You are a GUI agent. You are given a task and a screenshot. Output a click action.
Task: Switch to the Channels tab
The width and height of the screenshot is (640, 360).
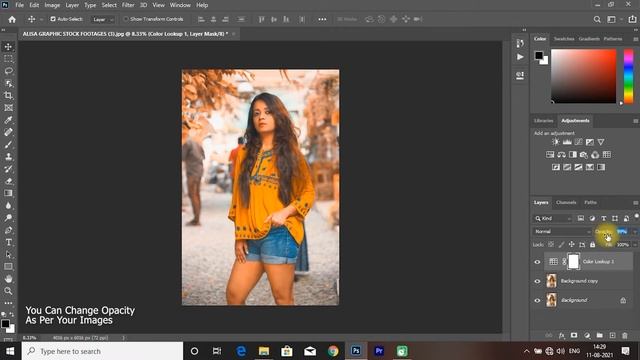566,202
